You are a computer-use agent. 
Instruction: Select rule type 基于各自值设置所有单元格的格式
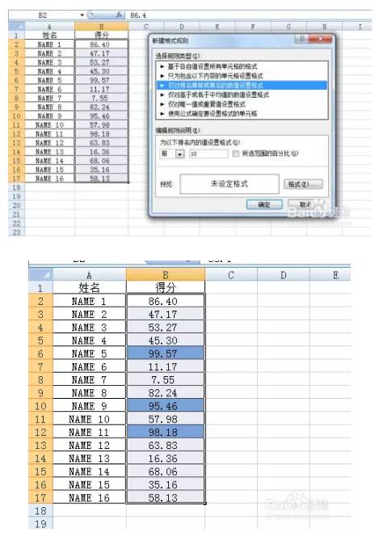coord(242,66)
